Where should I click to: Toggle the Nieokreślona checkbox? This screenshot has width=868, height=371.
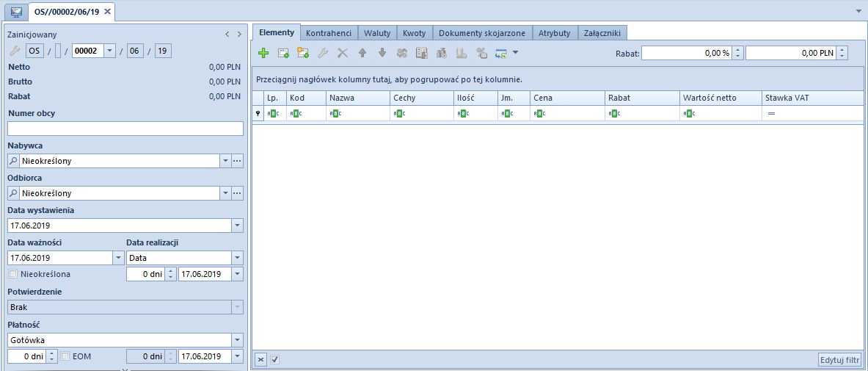tap(13, 273)
